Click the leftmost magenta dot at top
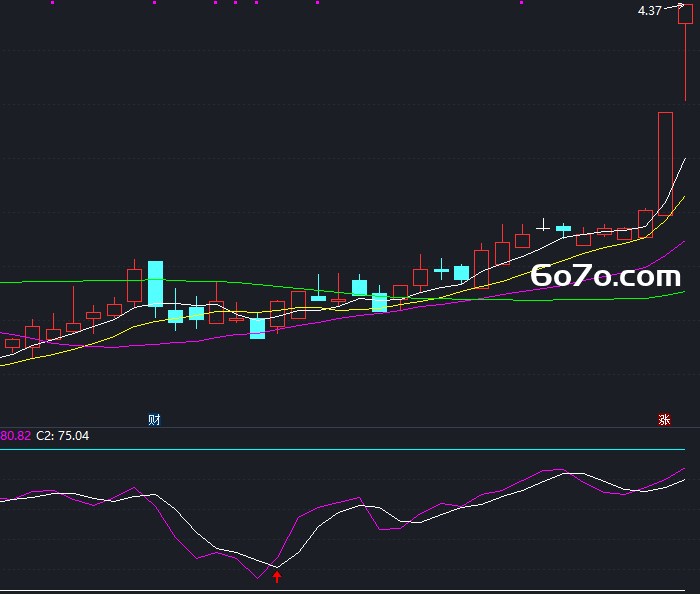The height and width of the screenshot is (594, 700). (53, 3)
